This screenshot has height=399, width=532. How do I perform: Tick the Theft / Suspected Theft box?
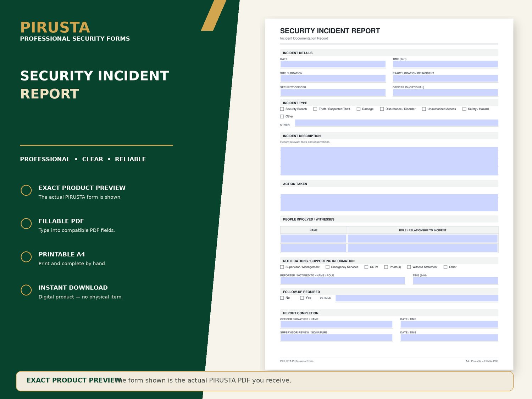pos(315,109)
